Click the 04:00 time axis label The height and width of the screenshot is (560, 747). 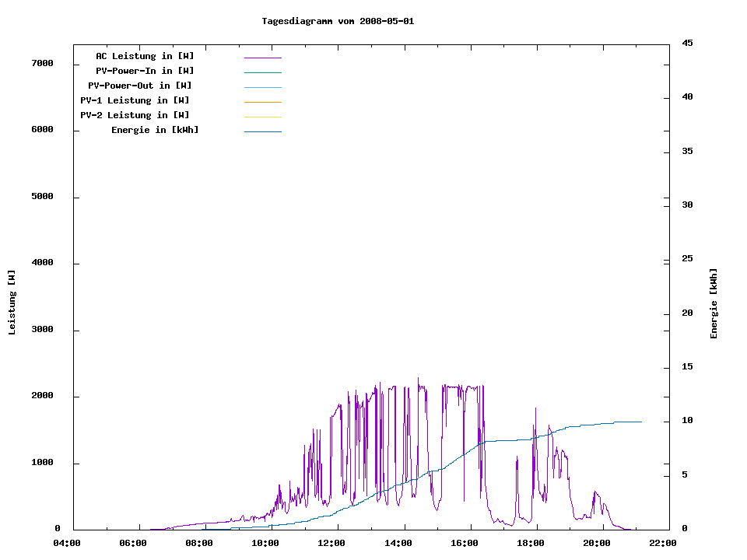(x=67, y=543)
